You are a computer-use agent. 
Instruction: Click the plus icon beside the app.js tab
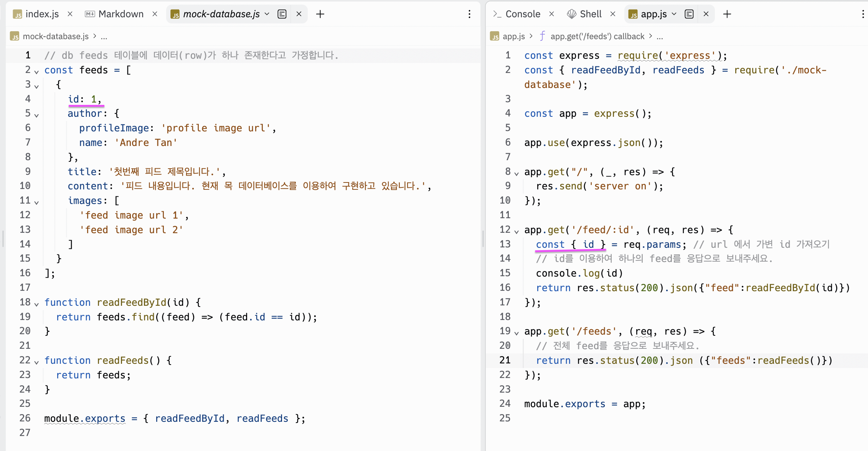(727, 14)
